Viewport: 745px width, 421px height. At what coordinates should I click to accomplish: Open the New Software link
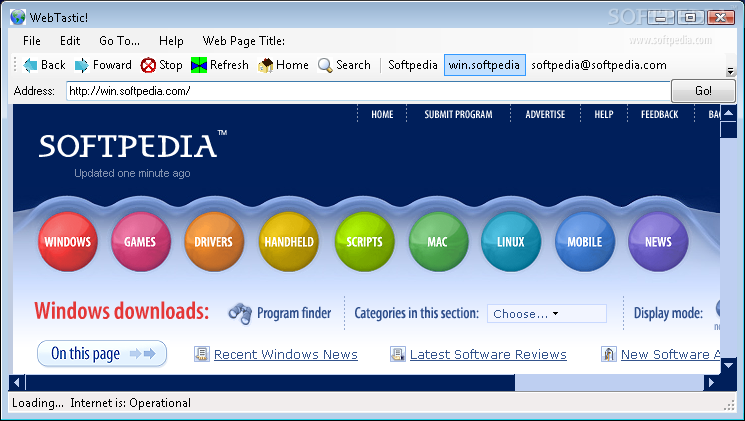(x=670, y=354)
